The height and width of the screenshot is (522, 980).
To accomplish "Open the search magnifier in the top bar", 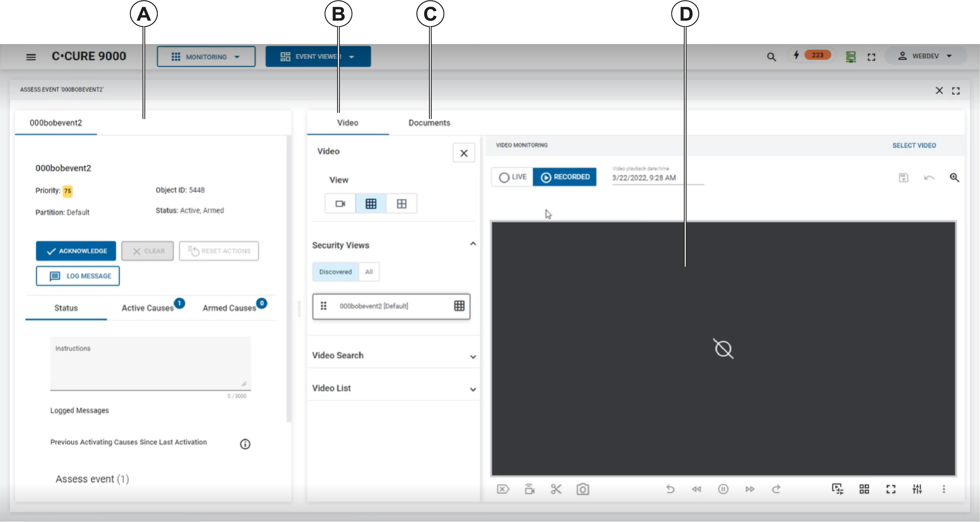I will 771,57.
